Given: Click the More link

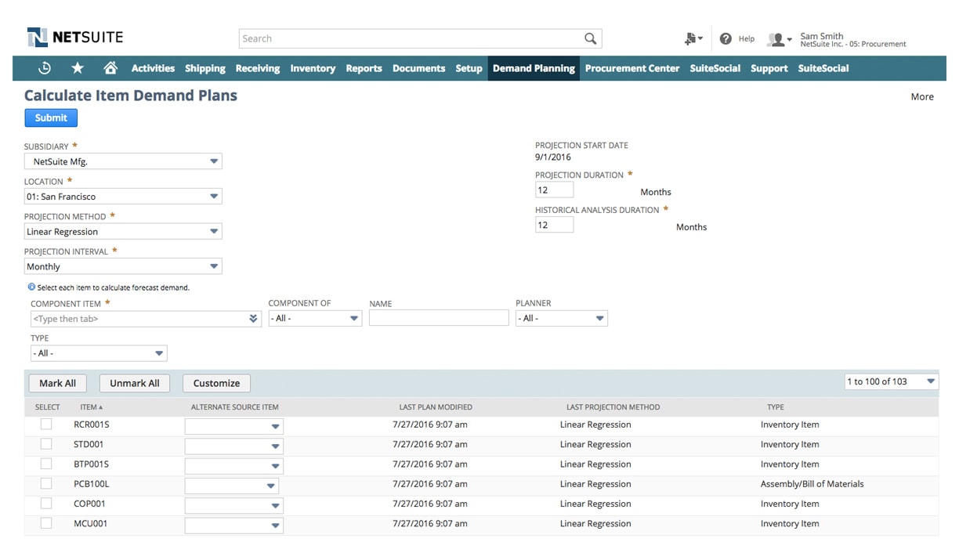Looking at the screenshot, I should pos(922,97).
